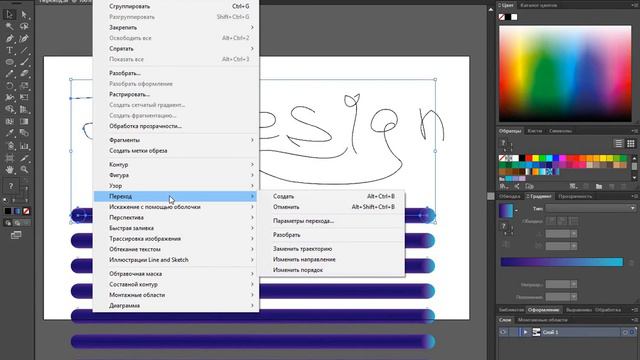Switch Swatches panel to list view
Screen dimensions: 640x360
pos(619,143)
